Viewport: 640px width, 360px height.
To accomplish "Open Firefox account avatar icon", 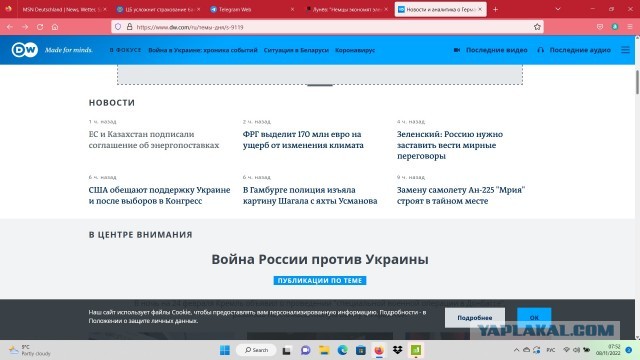I will (x=615, y=27).
